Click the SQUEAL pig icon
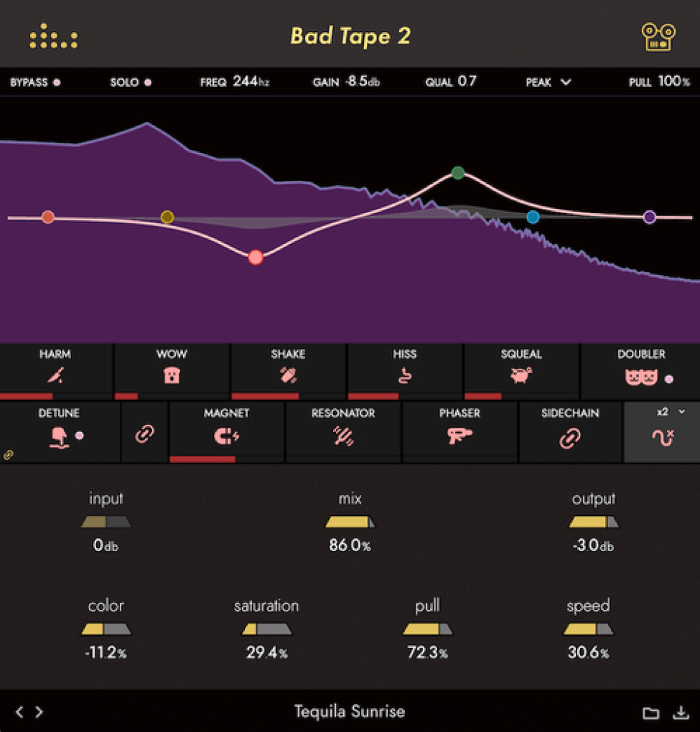The image size is (700, 732). [521, 375]
